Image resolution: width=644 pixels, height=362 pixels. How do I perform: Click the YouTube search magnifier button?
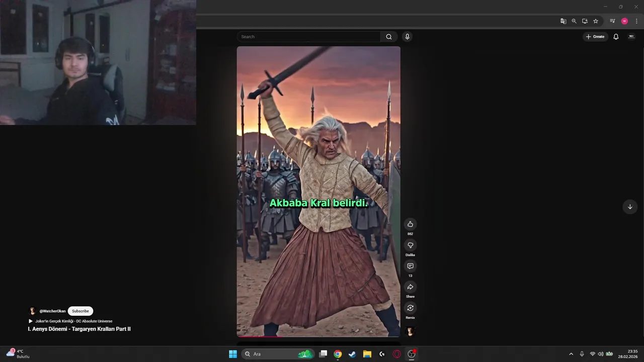[389, 37]
